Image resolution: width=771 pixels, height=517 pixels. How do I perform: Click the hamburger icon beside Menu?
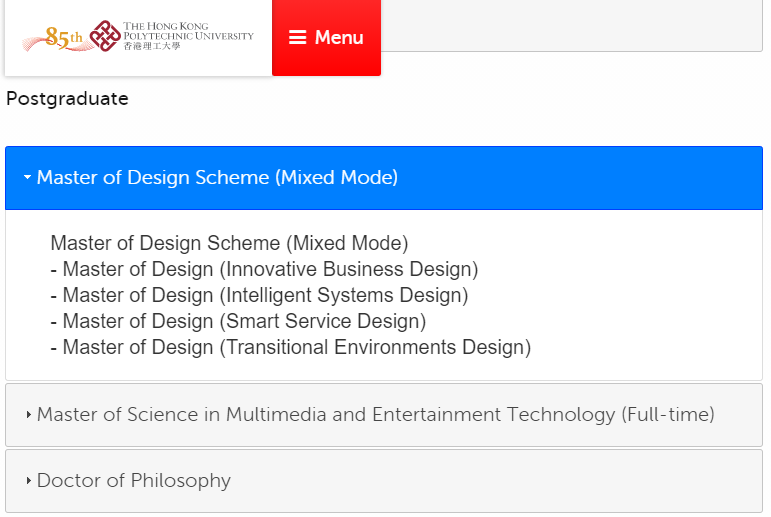[297, 38]
